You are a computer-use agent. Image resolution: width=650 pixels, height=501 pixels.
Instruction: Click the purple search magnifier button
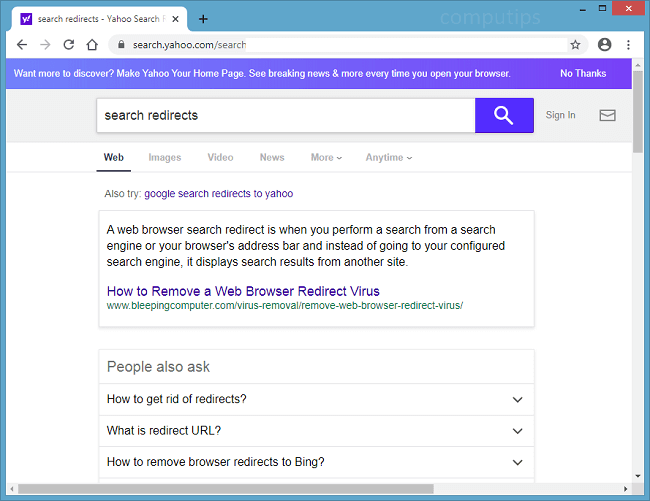504,115
